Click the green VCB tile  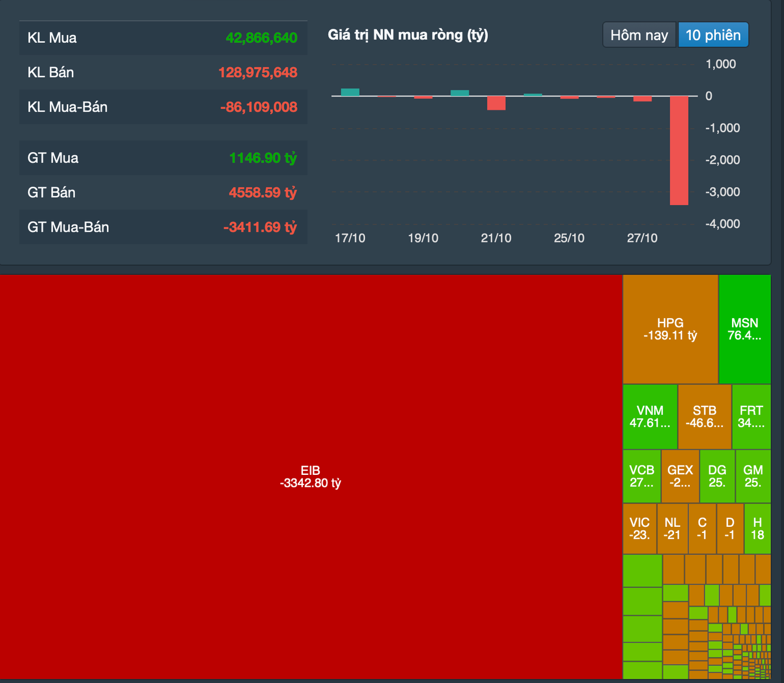point(642,476)
